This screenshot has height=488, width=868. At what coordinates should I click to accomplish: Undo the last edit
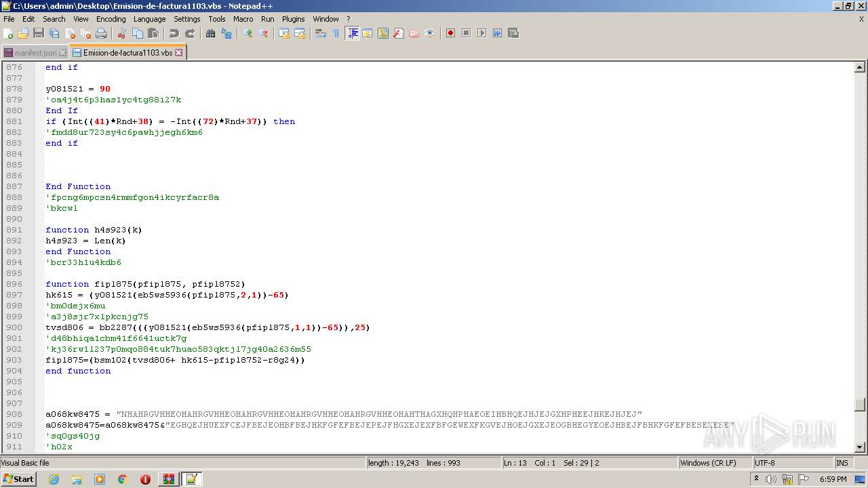coord(174,33)
